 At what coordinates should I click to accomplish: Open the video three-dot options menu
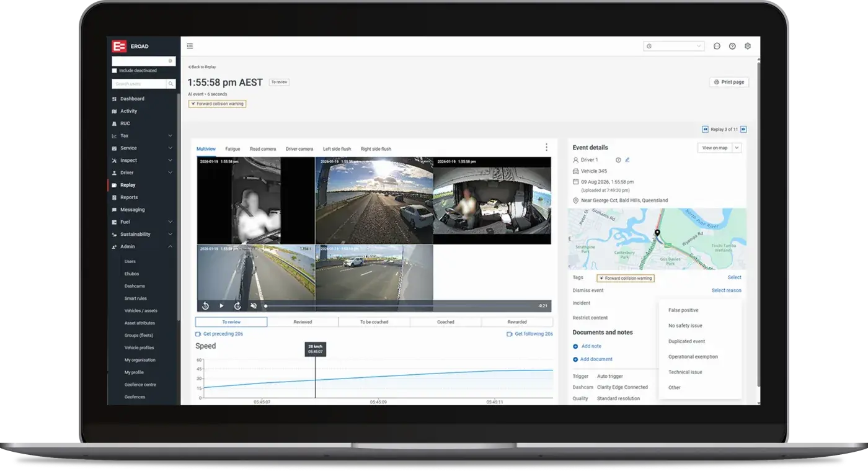coord(546,147)
